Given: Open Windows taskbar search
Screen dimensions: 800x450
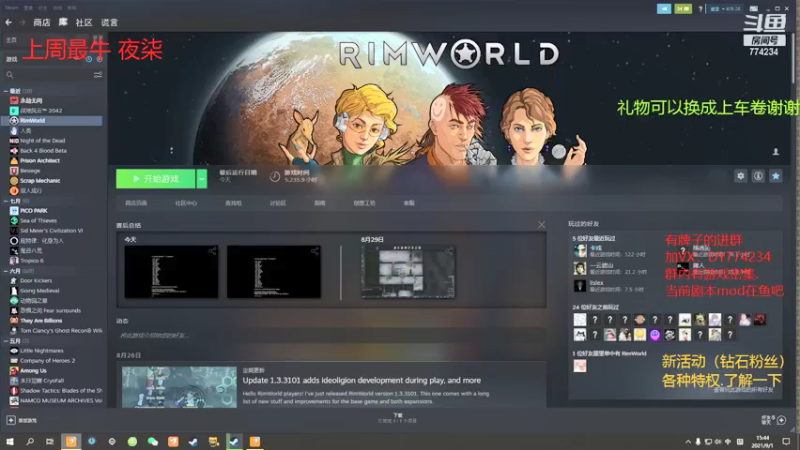Looking at the screenshot, I should coord(30,441).
